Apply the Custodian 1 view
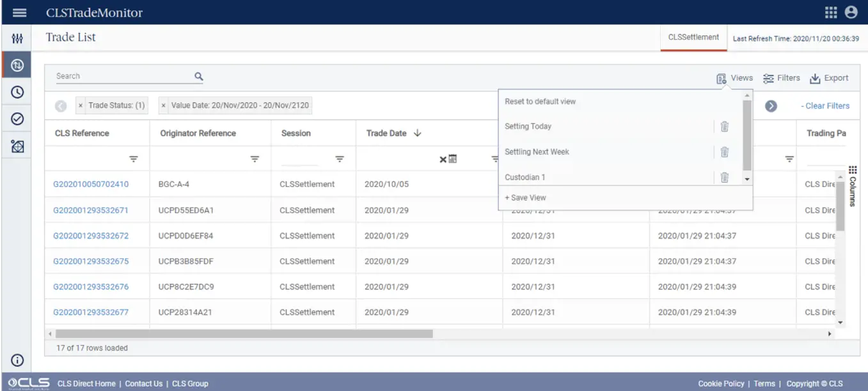The height and width of the screenshot is (391, 868). point(525,178)
